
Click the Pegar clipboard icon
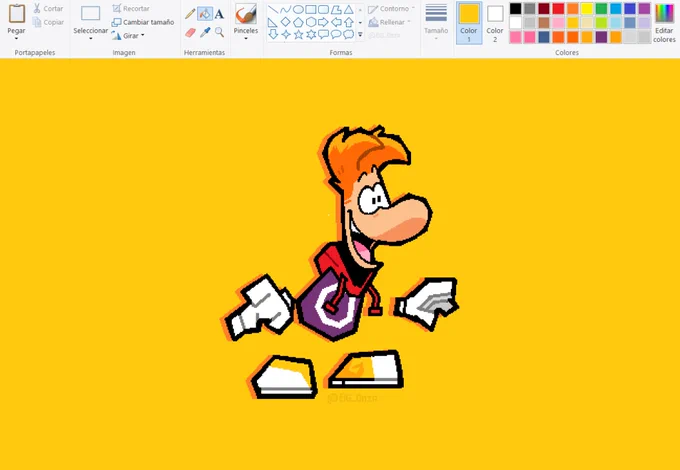click(x=16, y=14)
